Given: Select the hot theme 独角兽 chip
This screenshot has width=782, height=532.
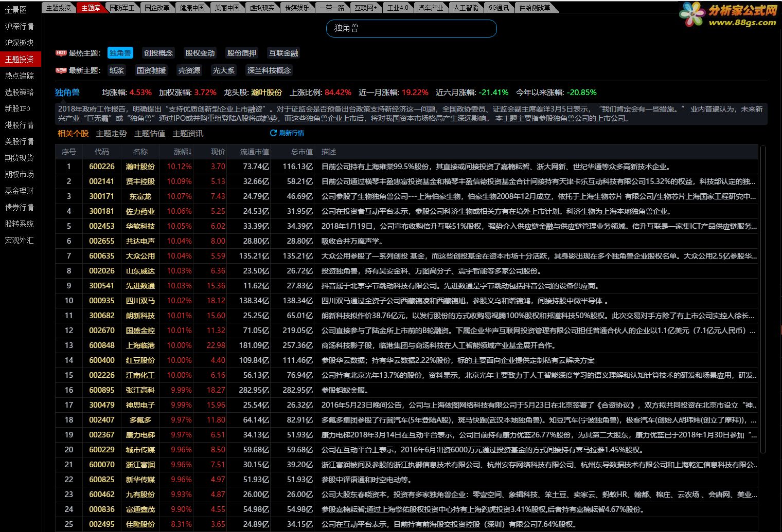Looking at the screenshot, I should tap(120, 53).
